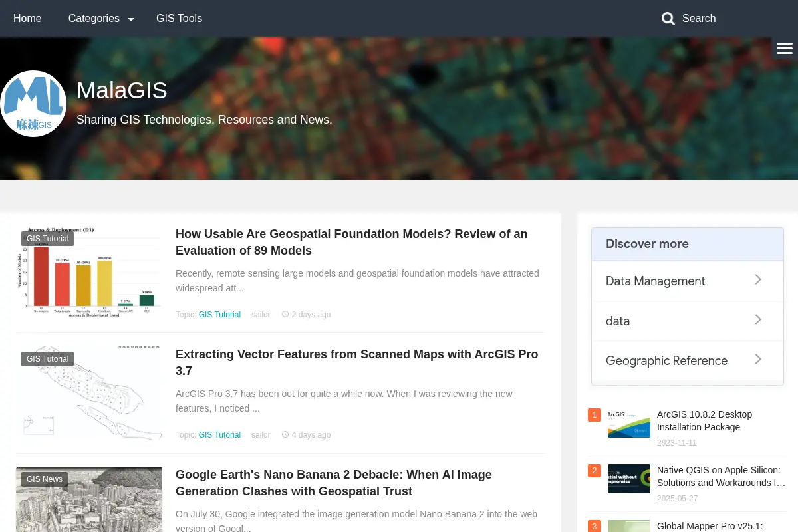Click the '2 days ago' timestamp
This screenshot has width=798, height=532.
[311, 314]
